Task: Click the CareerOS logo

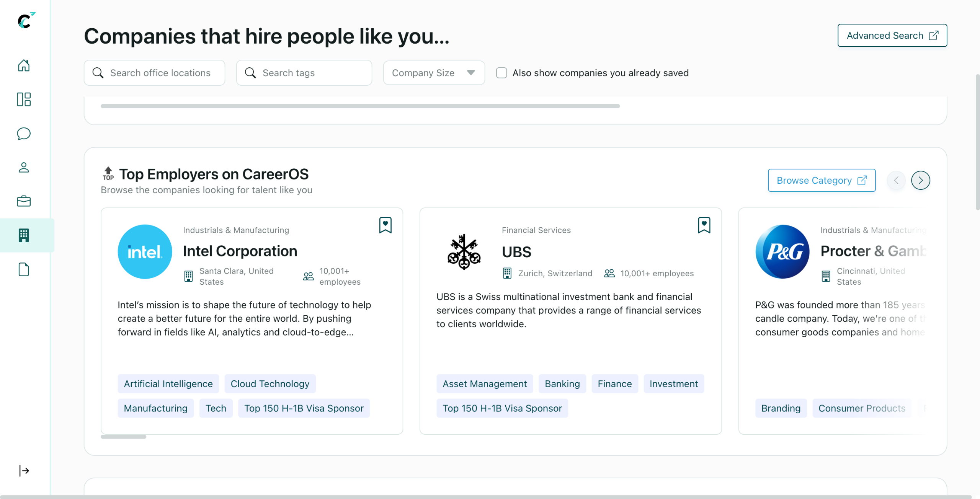Action: 26,20
